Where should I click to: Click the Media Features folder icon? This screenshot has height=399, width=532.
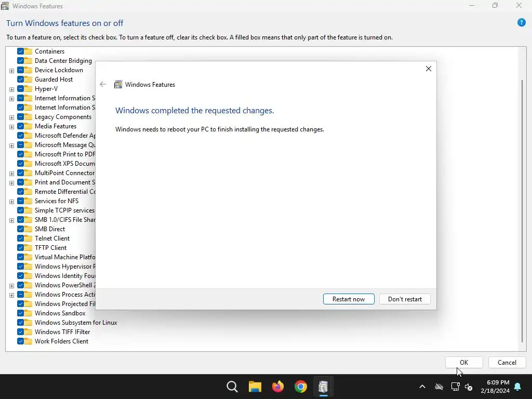click(x=28, y=126)
